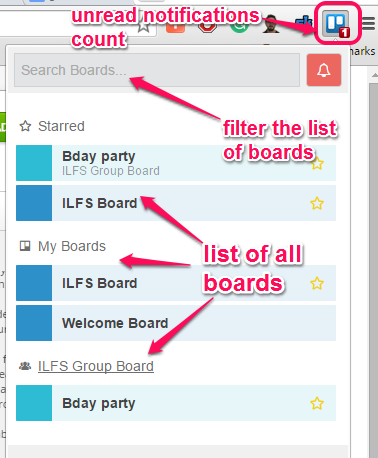Toggle the star on Bday party under ILFS Group Board
This screenshot has height=458, width=378.
coord(317,403)
